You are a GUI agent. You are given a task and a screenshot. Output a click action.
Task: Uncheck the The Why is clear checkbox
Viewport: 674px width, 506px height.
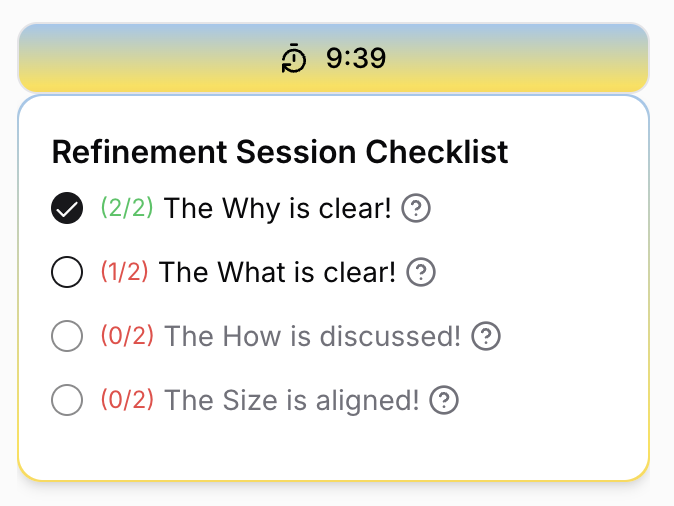67,209
